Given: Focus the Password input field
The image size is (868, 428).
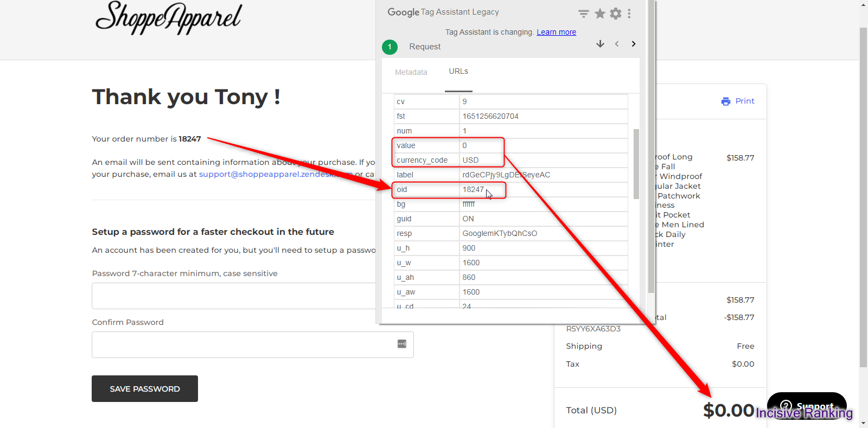Looking at the screenshot, I should tap(233, 296).
